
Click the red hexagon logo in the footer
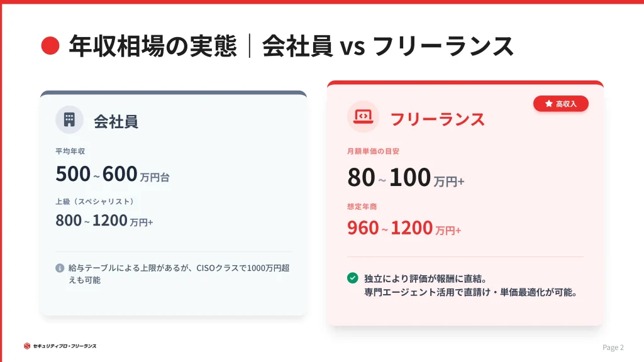pos(27,346)
